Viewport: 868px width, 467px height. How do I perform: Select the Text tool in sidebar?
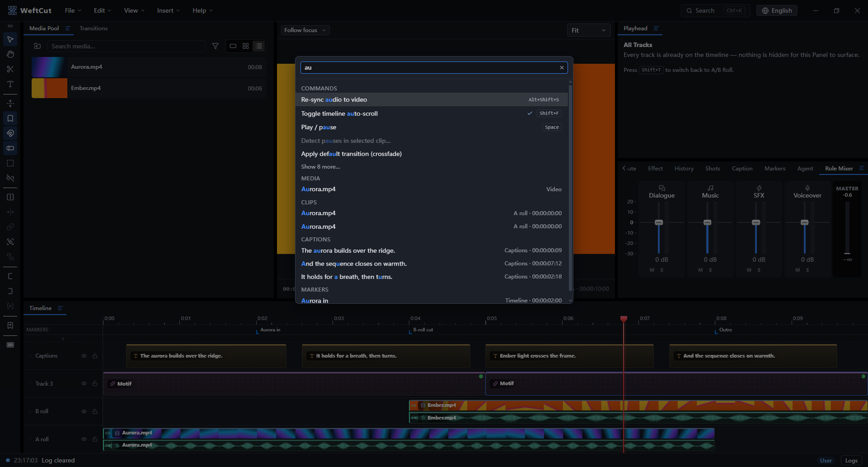[10, 84]
